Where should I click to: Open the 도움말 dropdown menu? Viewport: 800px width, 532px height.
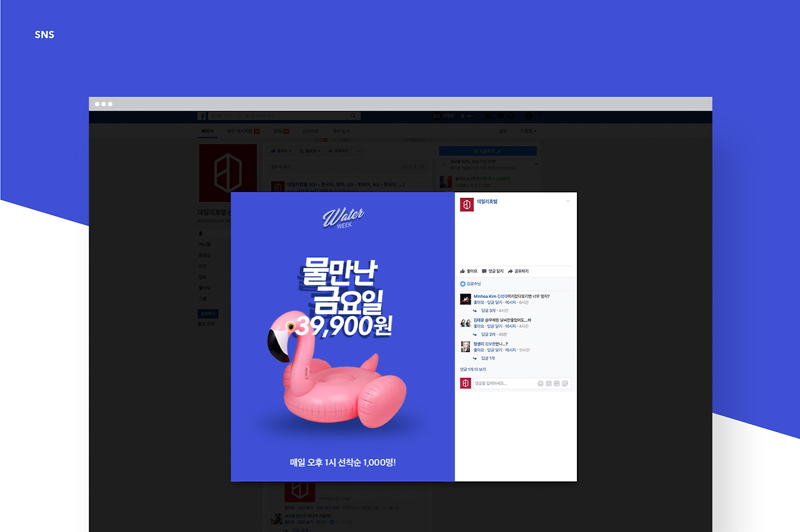pyautogui.click(x=528, y=131)
